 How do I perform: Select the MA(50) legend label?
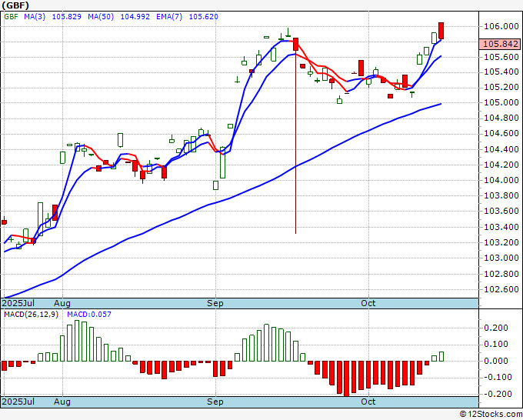tap(101, 16)
